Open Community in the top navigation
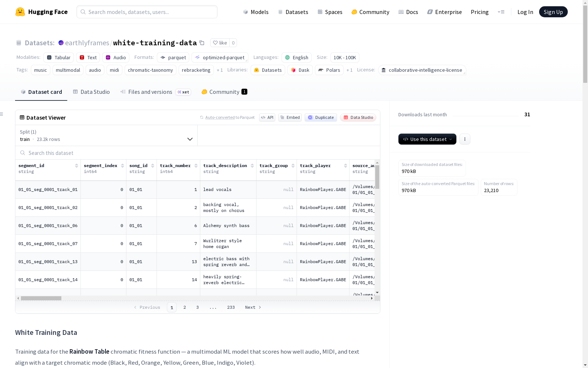Image resolution: width=588 pixels, height=368 pixels. click(x=370, y=12)
